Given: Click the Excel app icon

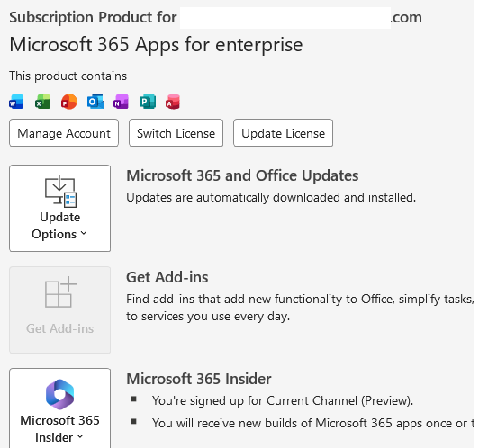Looking at the screenshot, I should [42, 102].
